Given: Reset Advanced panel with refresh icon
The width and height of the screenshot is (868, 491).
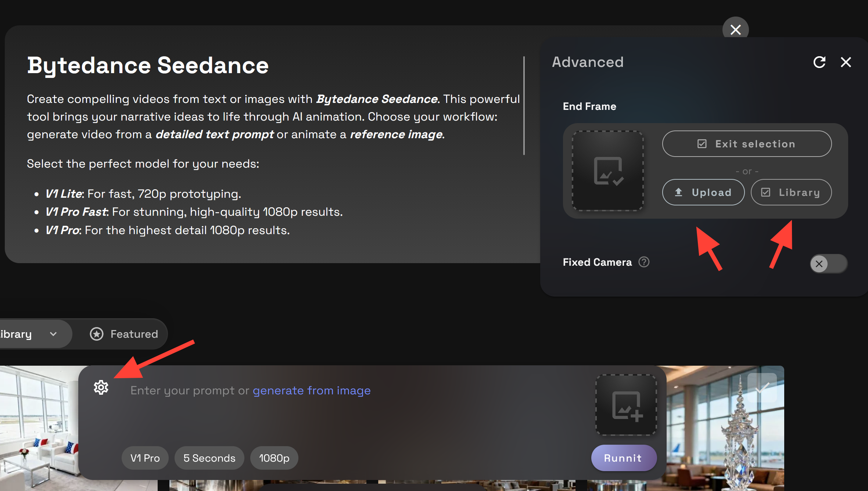Looking at the screenshot, I should (x=819, y=62).
